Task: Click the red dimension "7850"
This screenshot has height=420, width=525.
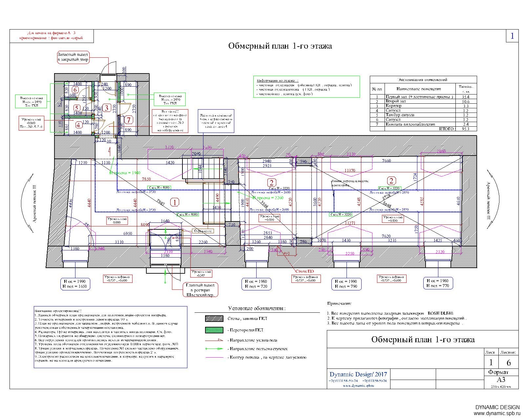Action: 146,179
